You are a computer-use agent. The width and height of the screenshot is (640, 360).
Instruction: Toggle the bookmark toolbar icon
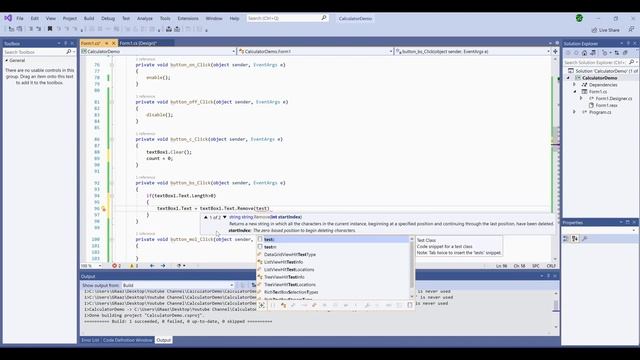[50, 29]
